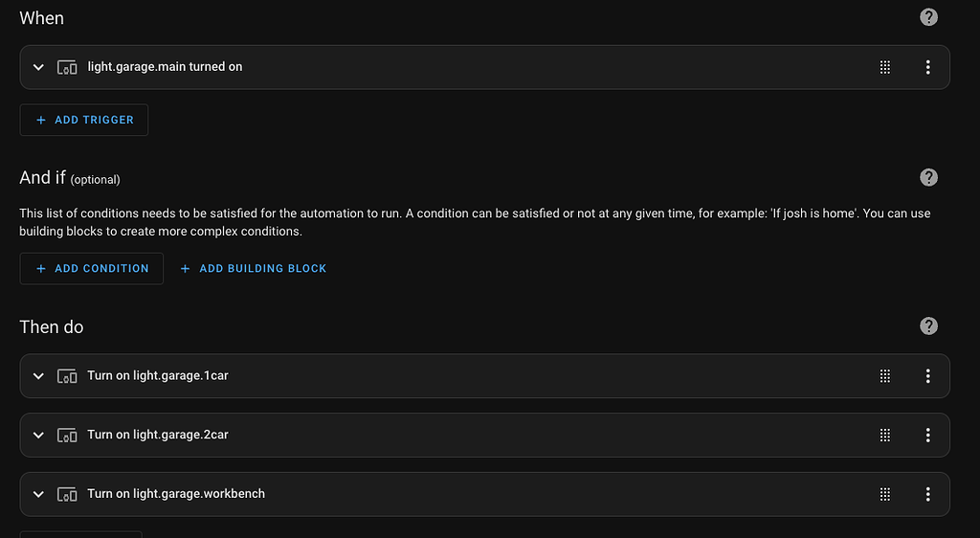Click drag handle on light.garage.2car action

[884, 435]
